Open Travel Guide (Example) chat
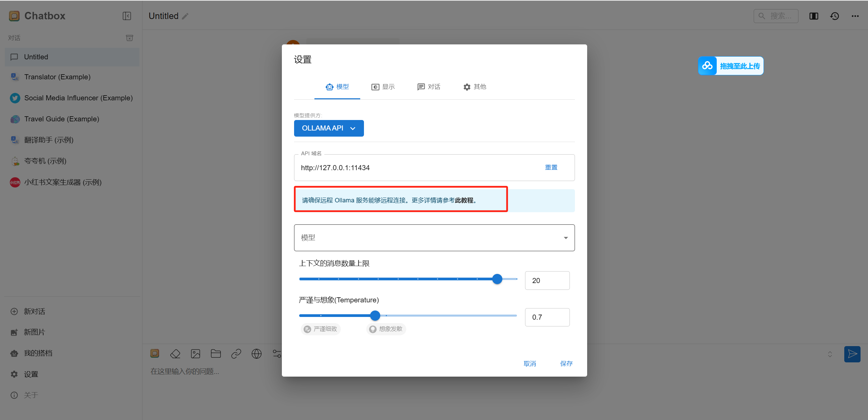 tap(72, 119)
